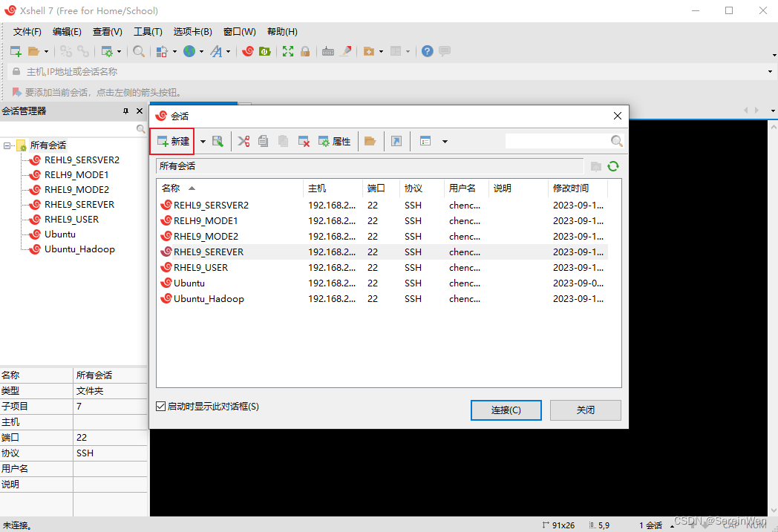Click the 属性 properties button
Viewport: 778px width, 532px height.
[x=335, y=141]
